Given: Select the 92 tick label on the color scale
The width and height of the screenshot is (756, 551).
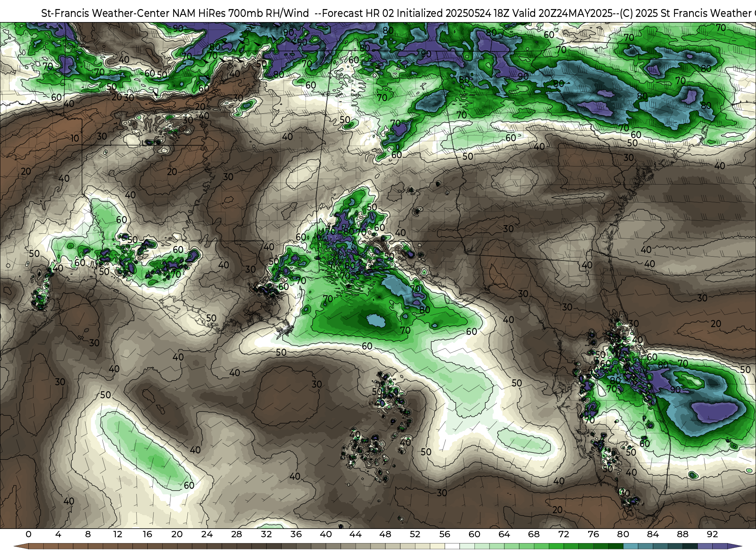Looking at the screenshot, I should [x=712, y=534].
